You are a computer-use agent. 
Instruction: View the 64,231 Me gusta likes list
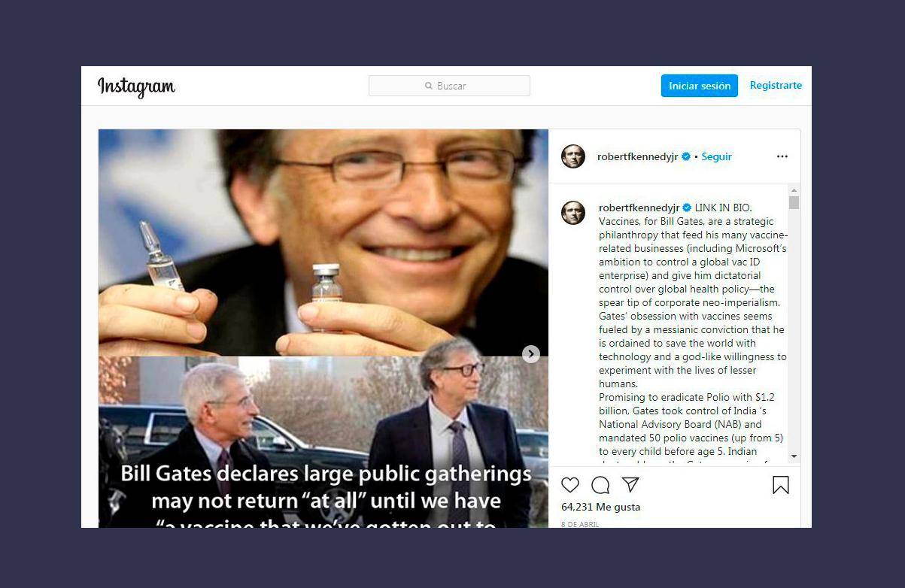tap(601, 507)
